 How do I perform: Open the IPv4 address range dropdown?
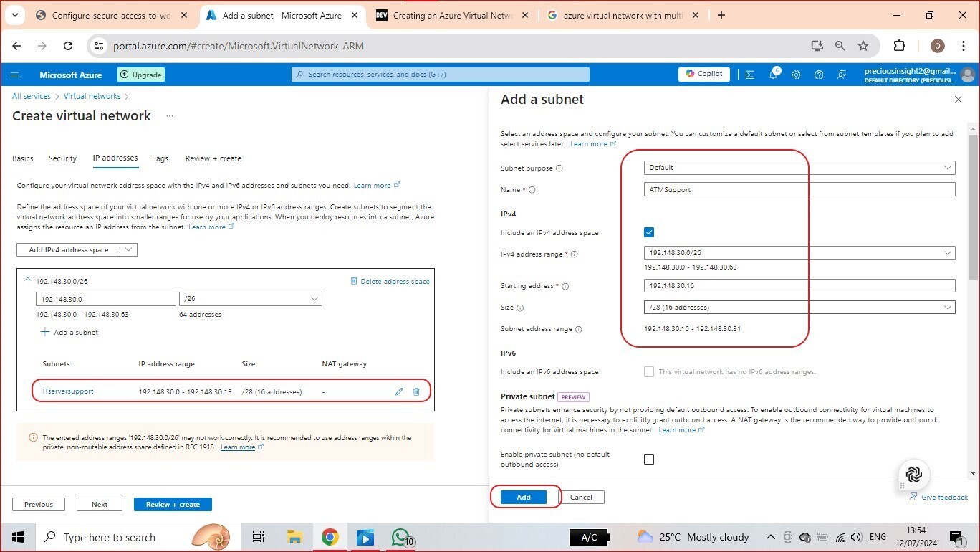point(799,253)
